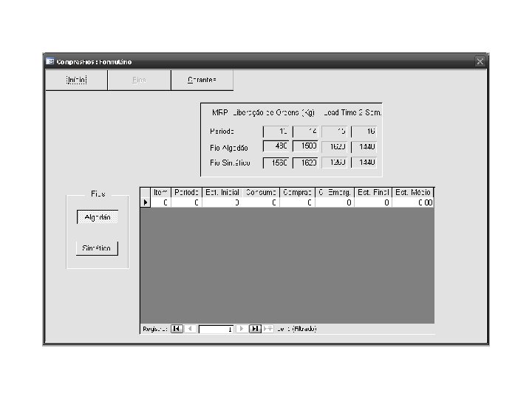
Task: Open the disabled Fios tab
Action: pos(139,80)
